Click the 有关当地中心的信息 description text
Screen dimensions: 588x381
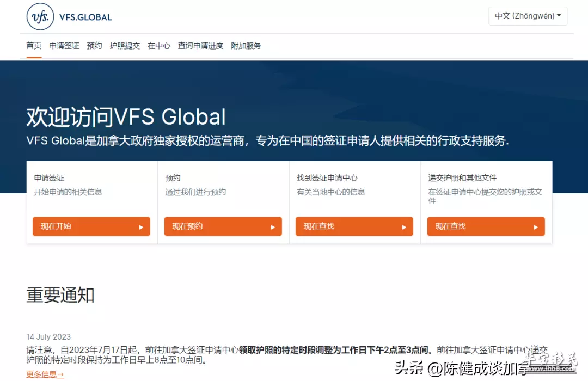pos(331,192)
